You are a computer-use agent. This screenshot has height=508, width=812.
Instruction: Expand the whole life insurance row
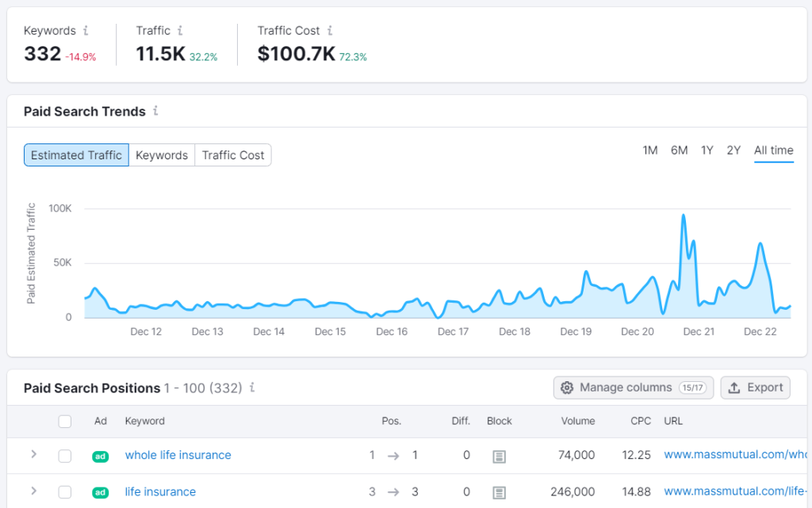[33, 455]
